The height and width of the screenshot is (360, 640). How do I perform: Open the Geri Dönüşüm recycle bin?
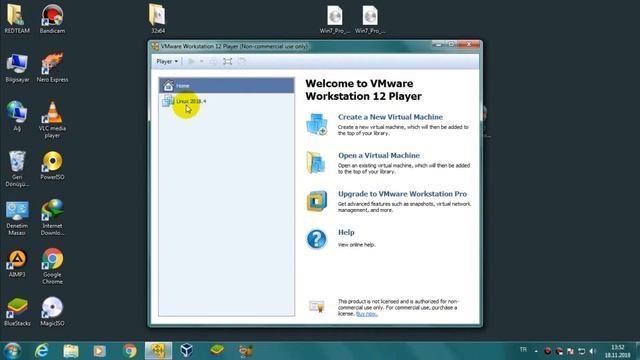17,169
